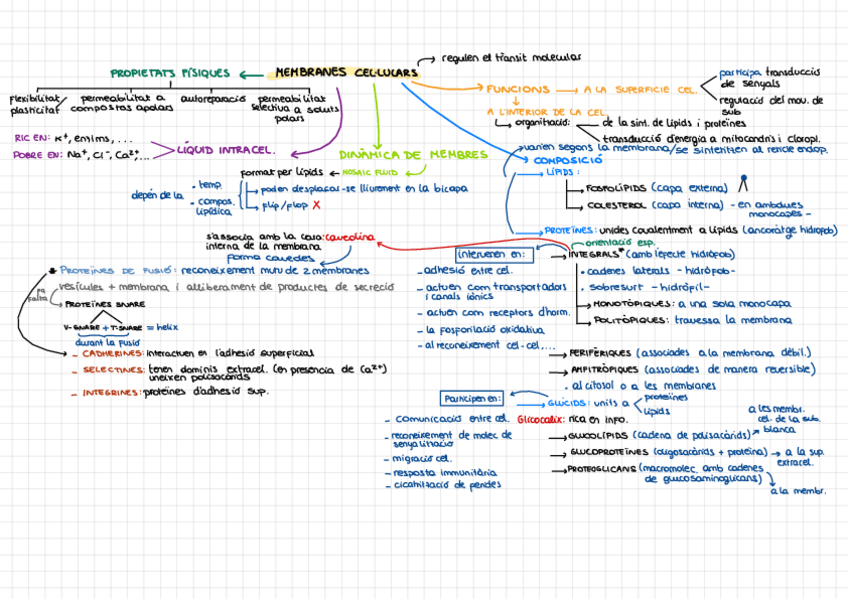Click the 'temp.' bullet
This screenshot has width=848, height=599.
(x=210, y=185)
